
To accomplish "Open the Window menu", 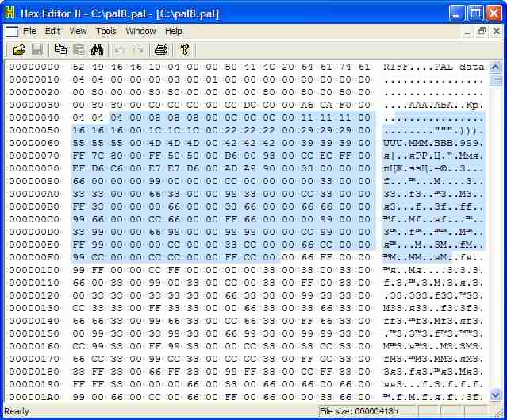I will [x=140, y=31].
